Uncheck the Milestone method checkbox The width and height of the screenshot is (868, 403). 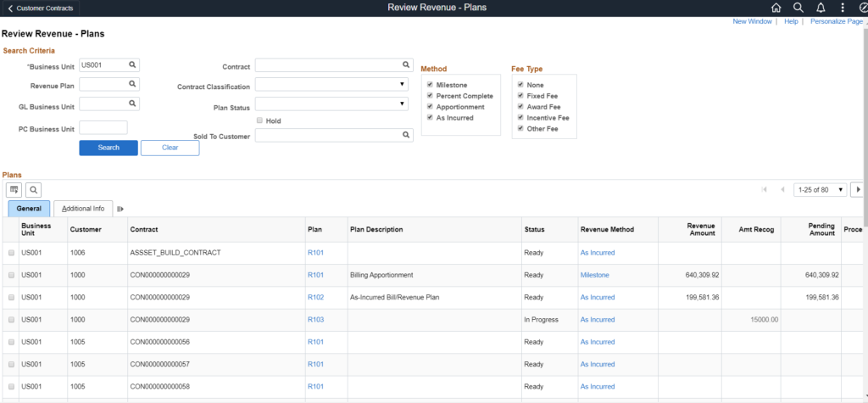click(431, 85)
